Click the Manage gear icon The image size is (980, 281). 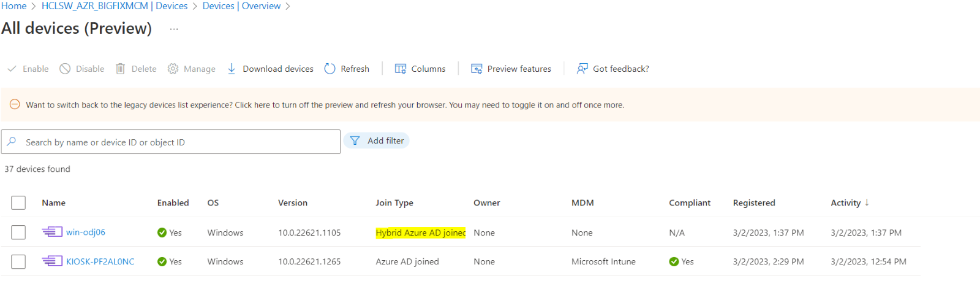173,69
